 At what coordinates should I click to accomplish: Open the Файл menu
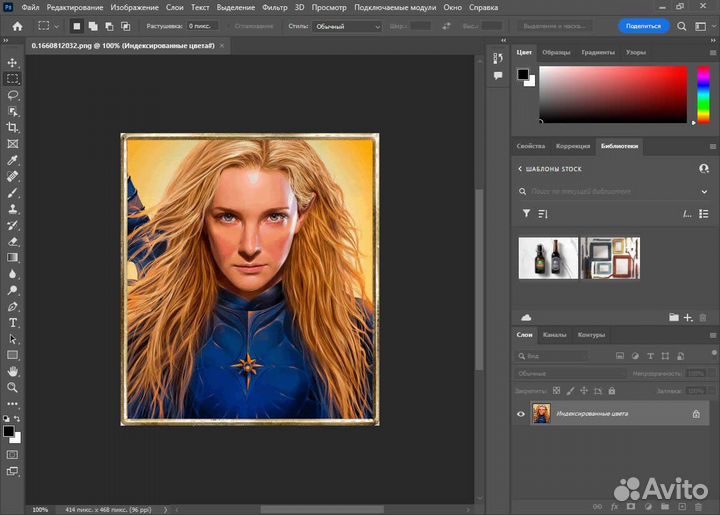30,7
